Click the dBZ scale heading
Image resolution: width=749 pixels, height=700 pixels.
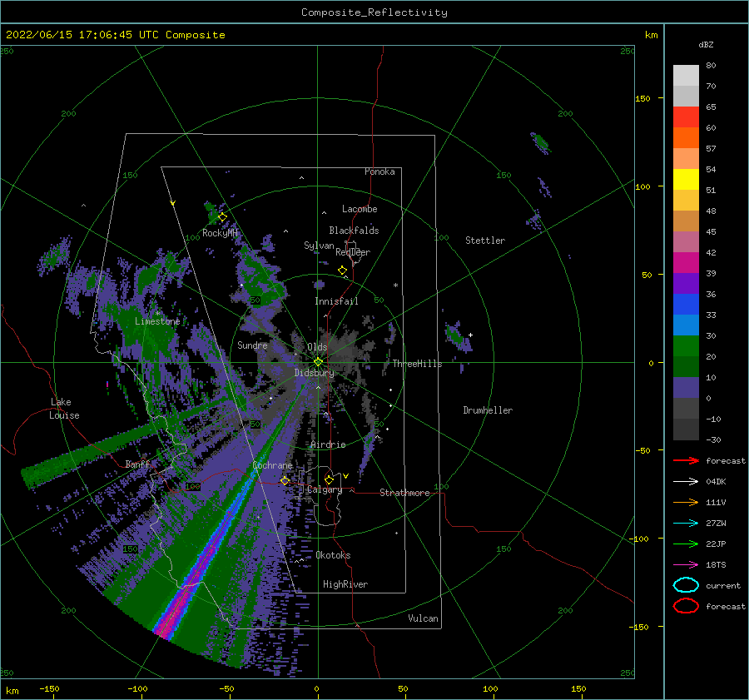(706, 44)
